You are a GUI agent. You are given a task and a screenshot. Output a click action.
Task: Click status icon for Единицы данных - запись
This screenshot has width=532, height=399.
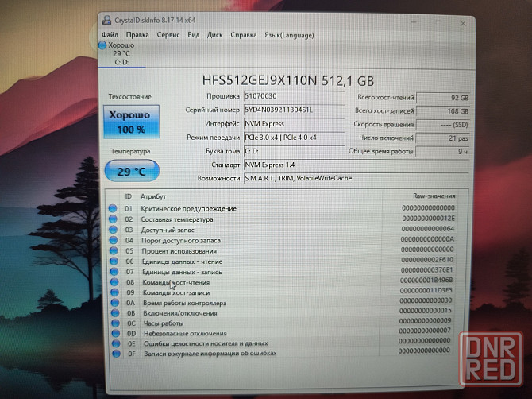click(x=114, y=272)
